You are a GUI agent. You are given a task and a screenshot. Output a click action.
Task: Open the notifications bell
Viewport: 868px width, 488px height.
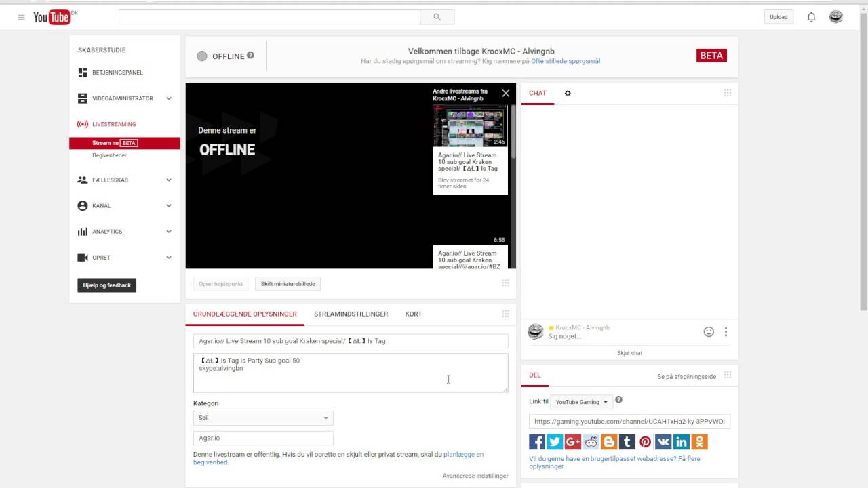tap(811, 17)
